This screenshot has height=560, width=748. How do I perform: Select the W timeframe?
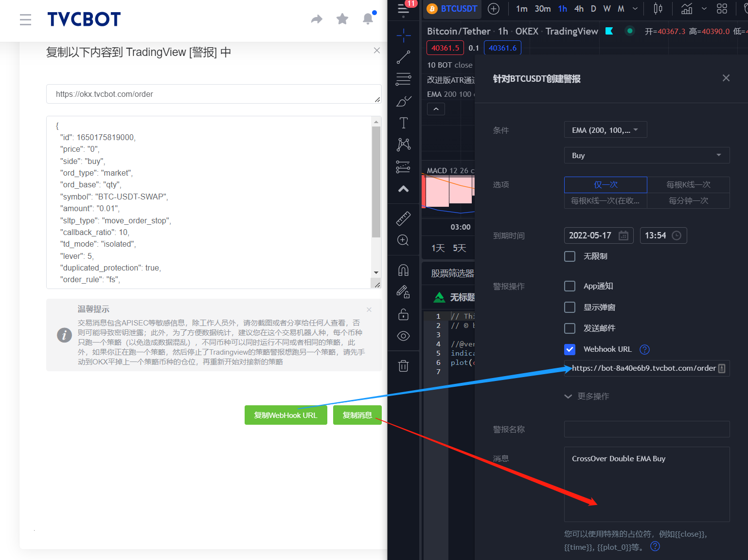click(607, 9)
